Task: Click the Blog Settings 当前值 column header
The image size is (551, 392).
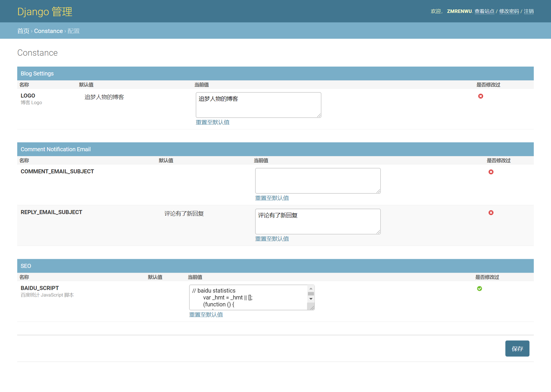Action: pos(201,85)
